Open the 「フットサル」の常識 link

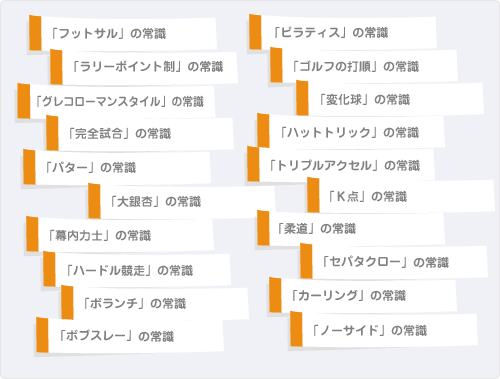click(108, 34)
